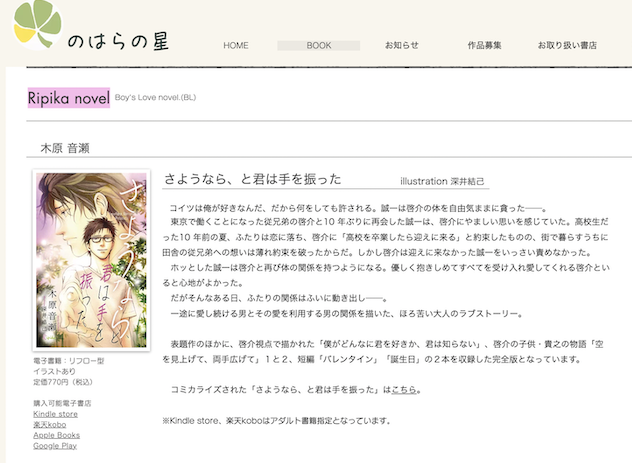
Task: Click the 電子書籍：リフロー型 text
Action: [x=69, y=361]
